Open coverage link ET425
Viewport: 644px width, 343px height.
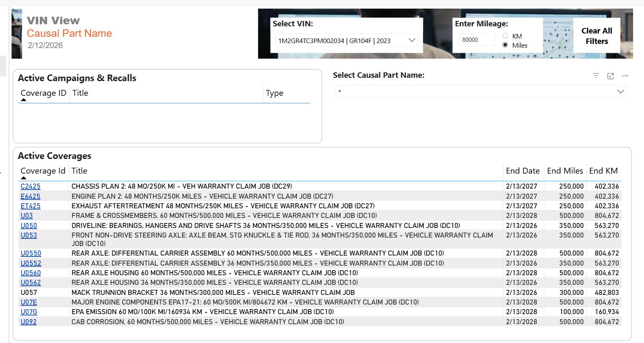(31, 206)
